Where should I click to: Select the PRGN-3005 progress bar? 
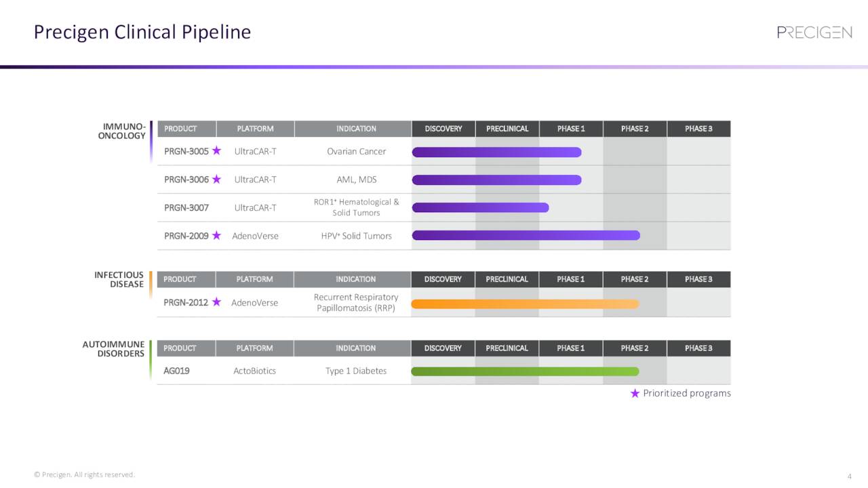tap(496, 152)
